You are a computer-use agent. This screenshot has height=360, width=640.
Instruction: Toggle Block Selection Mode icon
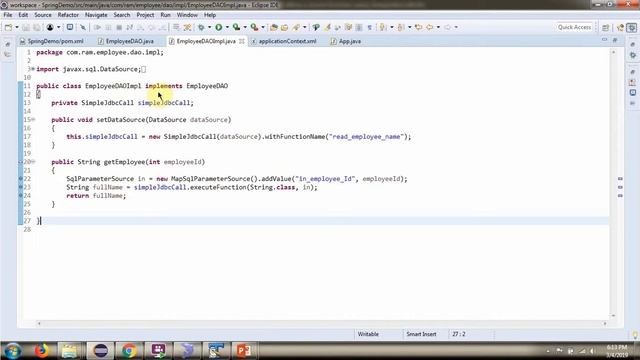pos(359,27)
